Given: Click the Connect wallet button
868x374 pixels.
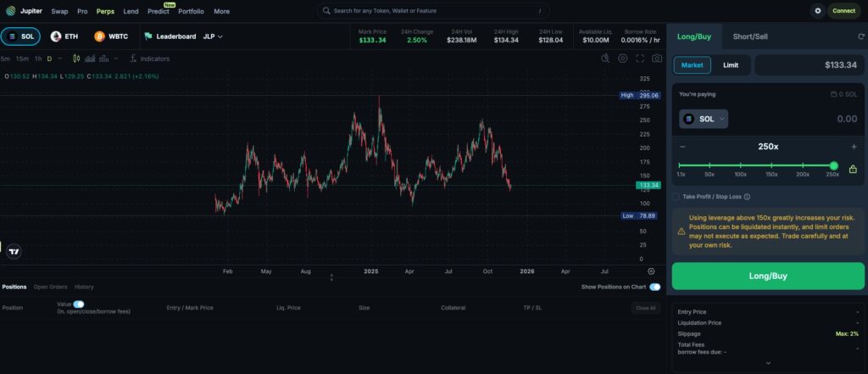Looking at the screenshot, I should click(x=843, y=11).
